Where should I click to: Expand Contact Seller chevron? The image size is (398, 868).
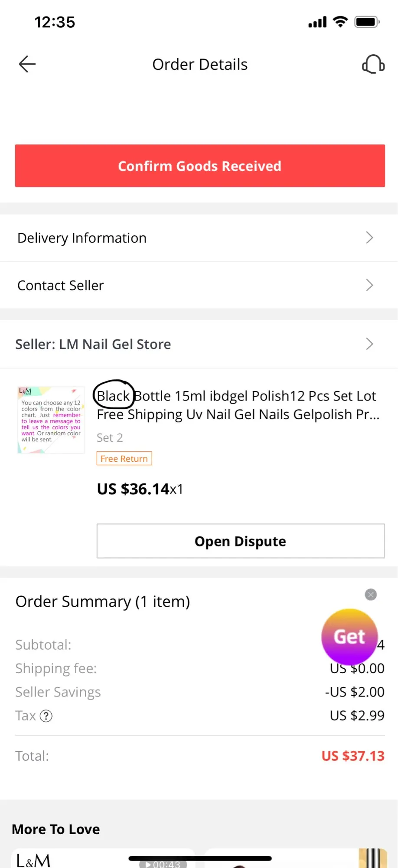coord(369,285)
